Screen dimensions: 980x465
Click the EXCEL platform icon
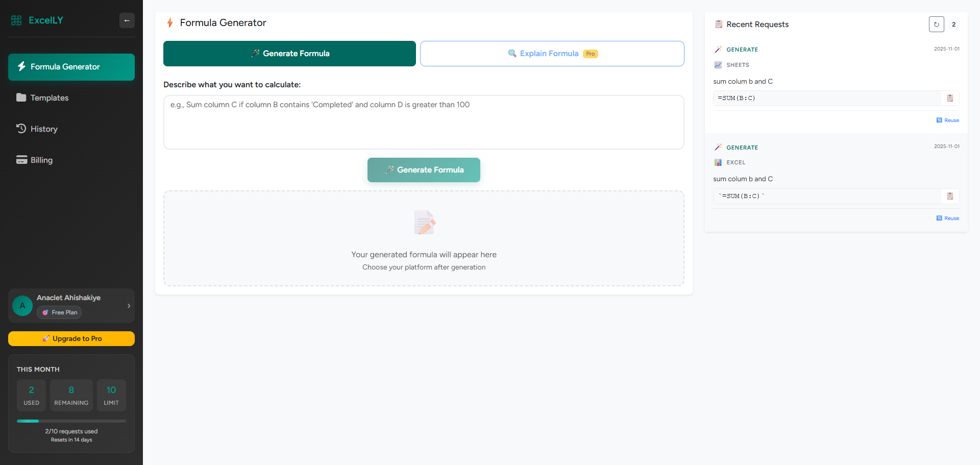tap(718, 162)
